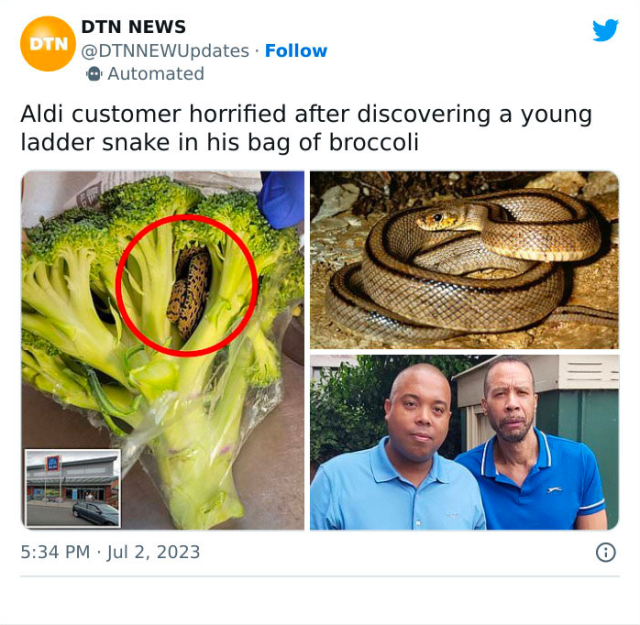
Task: Open the DTN NEWS display name
Action: point(133,27)
